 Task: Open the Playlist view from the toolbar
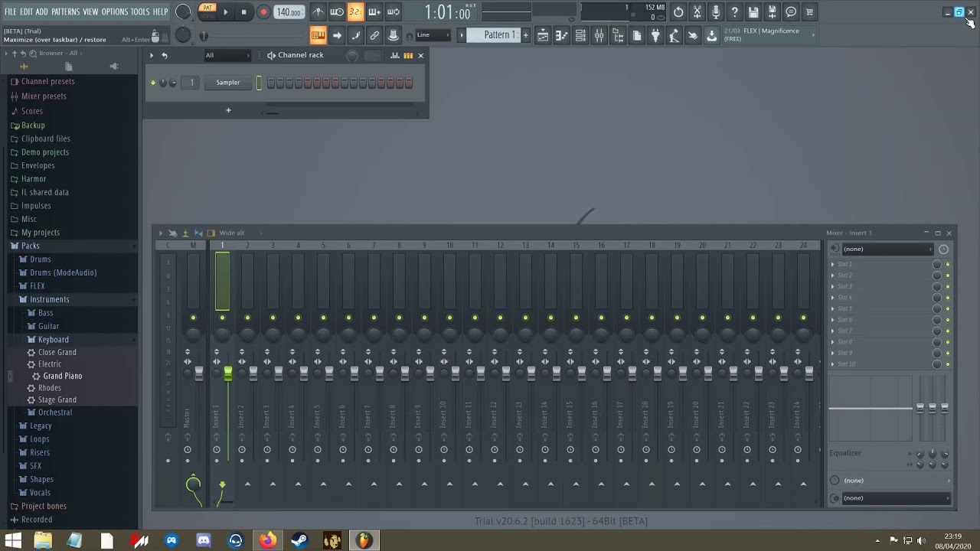(x=542, y=36)
